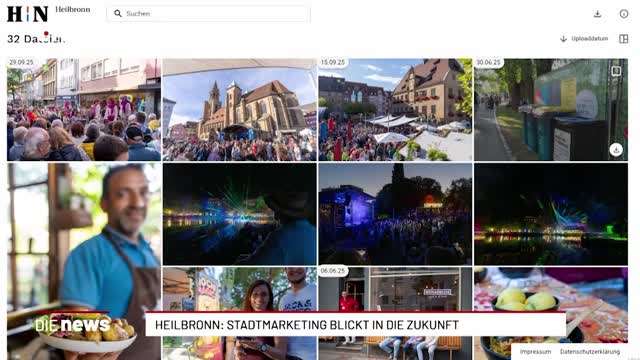The height and width of the screenshot is (360, 640).
Task: Open laser show photo with green lights
Action: pyautogui.click(x=551, y=214)
